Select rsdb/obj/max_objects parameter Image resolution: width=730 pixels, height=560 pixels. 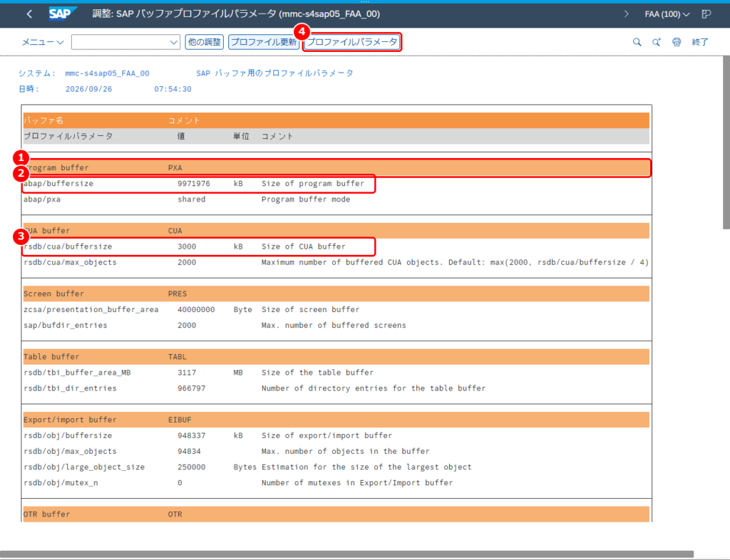70,451
